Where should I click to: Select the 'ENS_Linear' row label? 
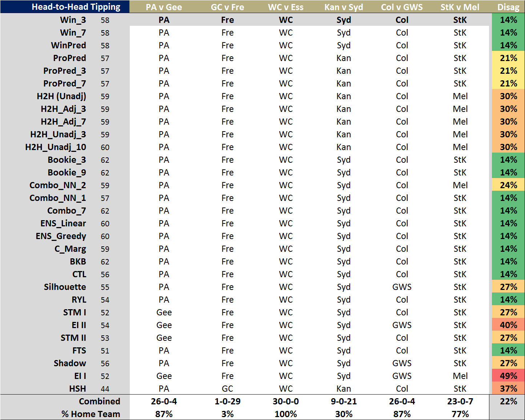point(63,223)
